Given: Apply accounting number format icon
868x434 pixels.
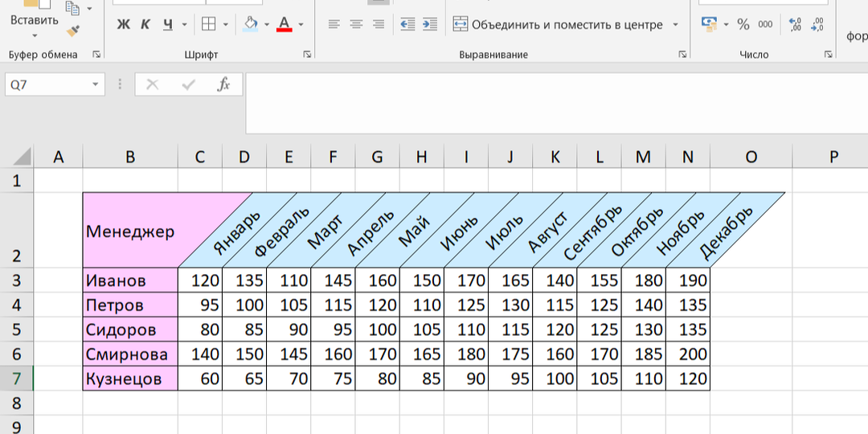Looking at the screenshot, I should coord(709,24).
